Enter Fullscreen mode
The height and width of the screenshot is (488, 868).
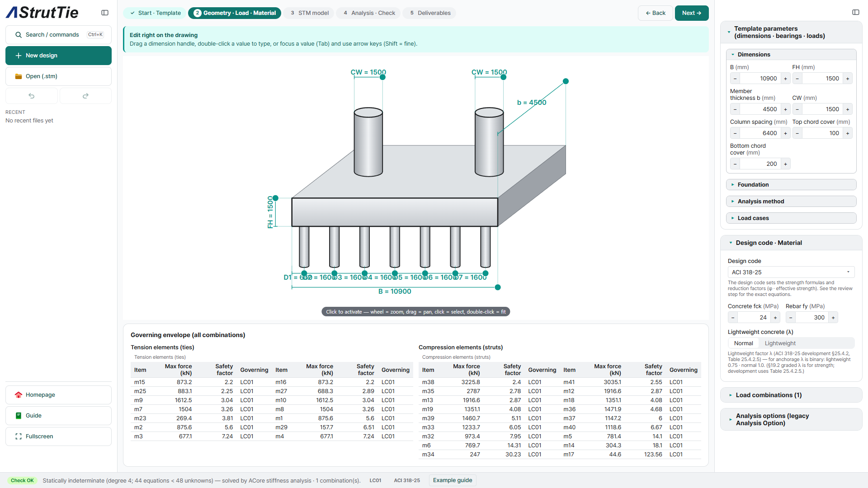58,436
